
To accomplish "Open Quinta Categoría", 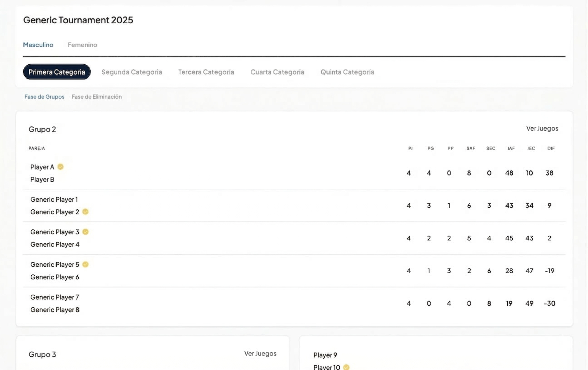I will click(x=347, y=72).
